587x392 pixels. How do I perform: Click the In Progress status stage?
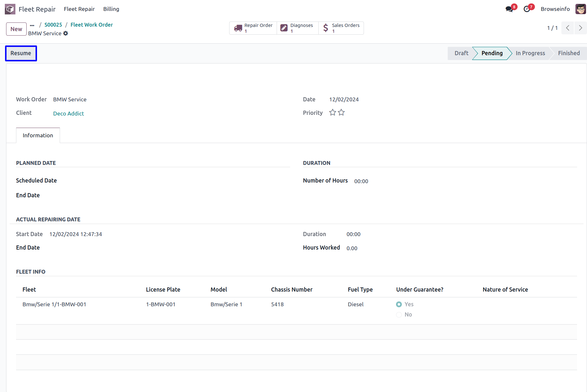click(530, 53)
